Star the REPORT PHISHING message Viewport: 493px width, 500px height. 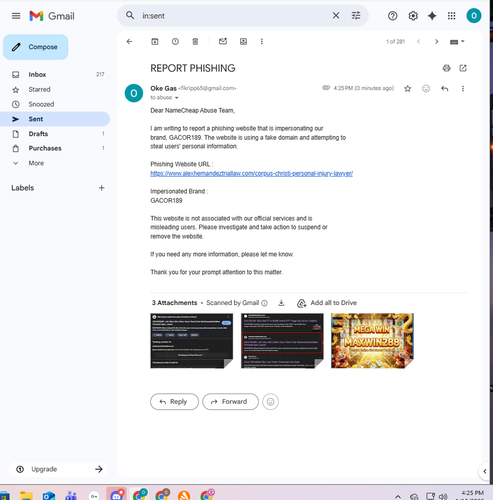pos(407,88)
